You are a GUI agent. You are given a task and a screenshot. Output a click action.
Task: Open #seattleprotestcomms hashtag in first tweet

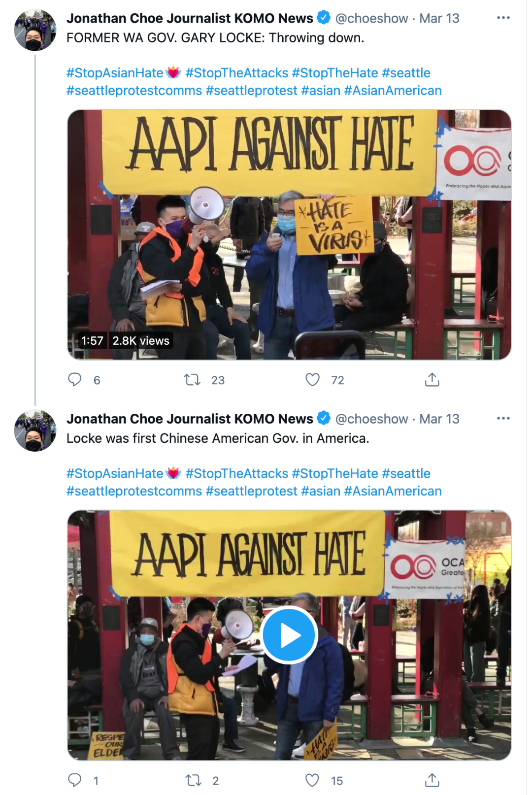coord(134,91)
